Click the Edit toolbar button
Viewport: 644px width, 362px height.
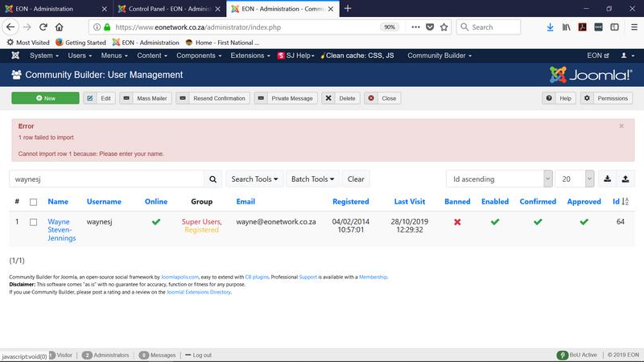click(99, 98)
